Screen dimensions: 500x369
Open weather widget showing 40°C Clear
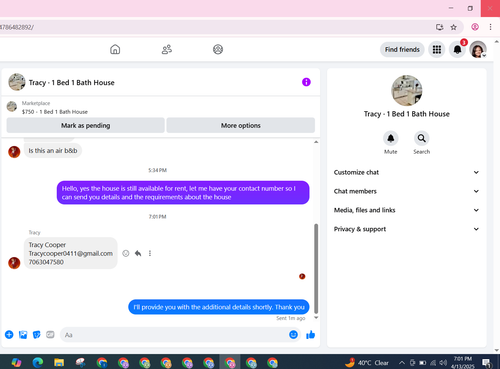coord(367,363)
